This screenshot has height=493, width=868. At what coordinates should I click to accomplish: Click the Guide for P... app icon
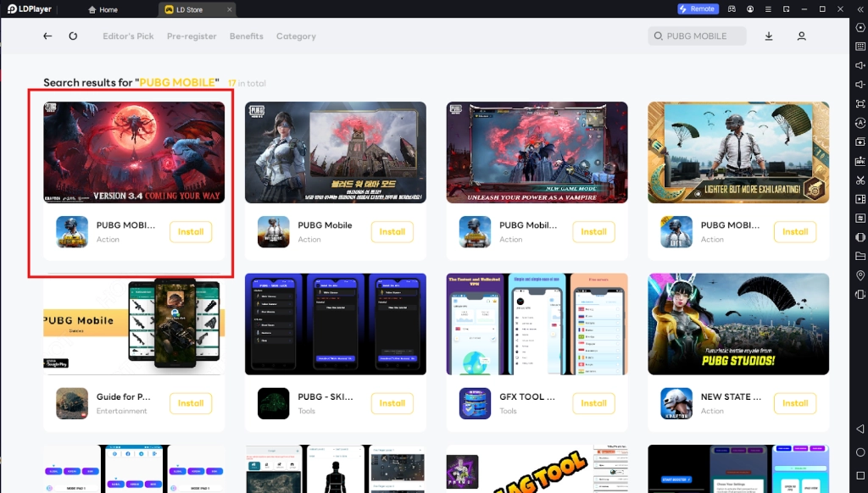pyautogui.click(x=72, y=403)
